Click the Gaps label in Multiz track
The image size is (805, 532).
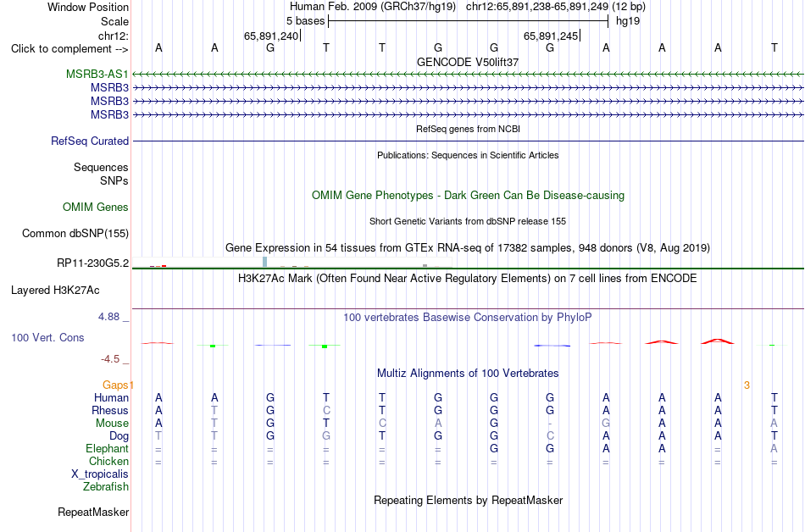pos(115,385)
